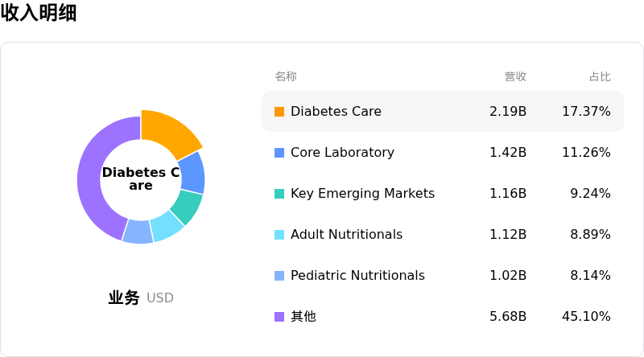Select the Pediatric Nutritionals row label
Viewport: 644px width, 357px height.
[357, 275]
